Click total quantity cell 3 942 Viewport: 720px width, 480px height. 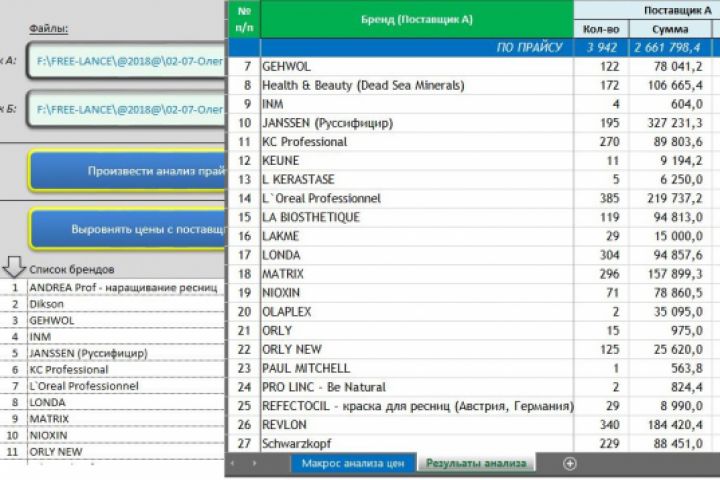(x=601, y=47)
